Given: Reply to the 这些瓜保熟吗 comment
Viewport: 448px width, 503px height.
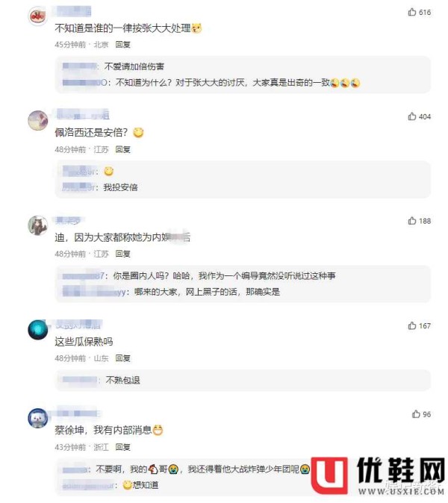Looking at the screenshot, I should pos(123,358).
